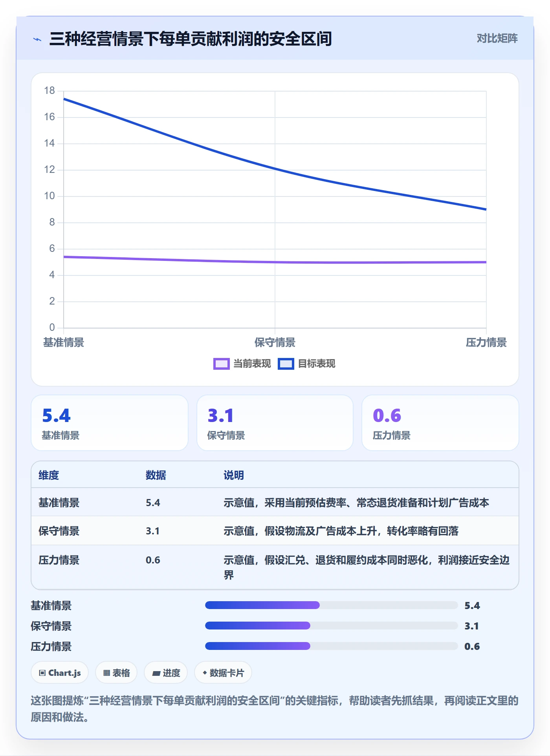Toggle the 当前表现 legend series

pyautogui.click(x=242, y=364)
